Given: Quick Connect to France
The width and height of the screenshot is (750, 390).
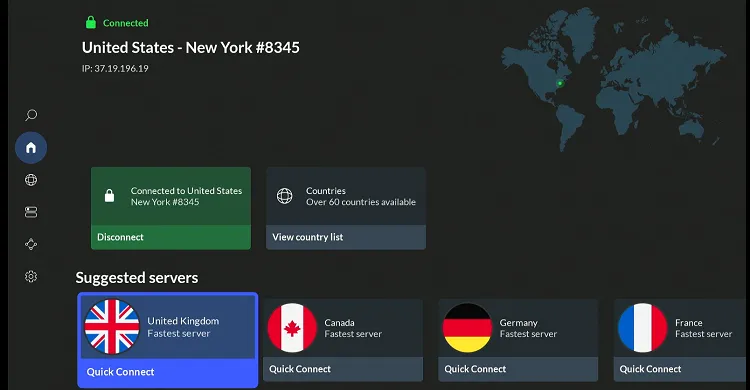Looking at the screenshot, I should [679, 369].
